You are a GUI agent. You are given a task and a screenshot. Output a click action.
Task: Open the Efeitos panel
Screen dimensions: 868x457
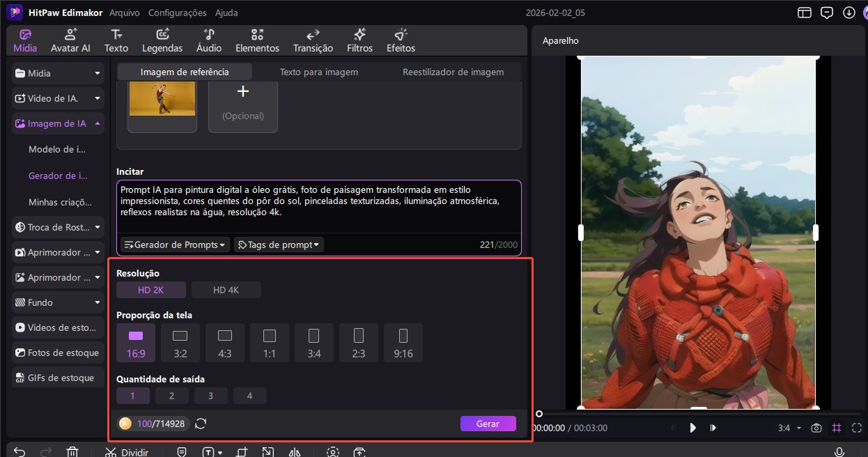coord(401,40)
